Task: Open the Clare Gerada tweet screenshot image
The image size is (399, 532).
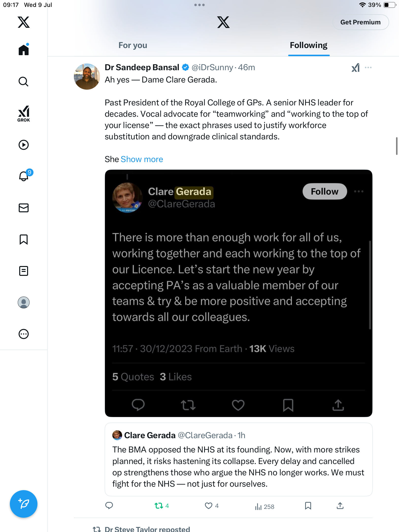Action: 238,293
